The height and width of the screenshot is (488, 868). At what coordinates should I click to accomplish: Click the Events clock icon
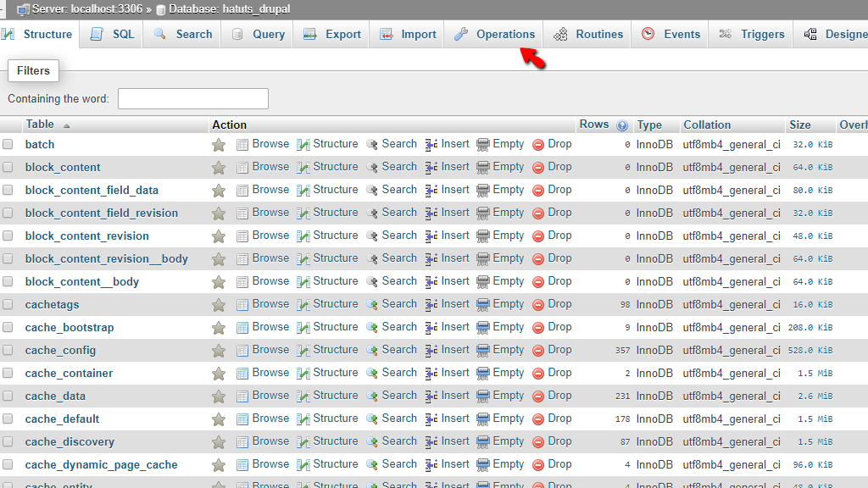[648, 34]
